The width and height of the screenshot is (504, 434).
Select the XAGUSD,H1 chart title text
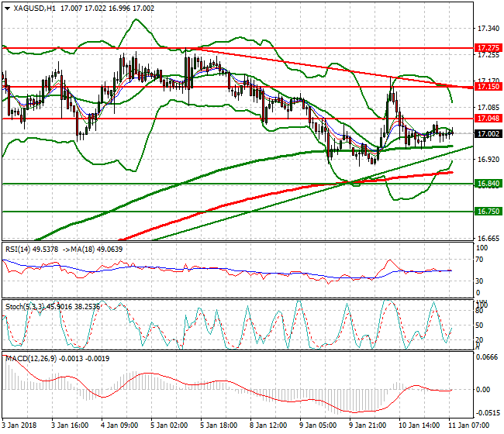click(34, 9)
